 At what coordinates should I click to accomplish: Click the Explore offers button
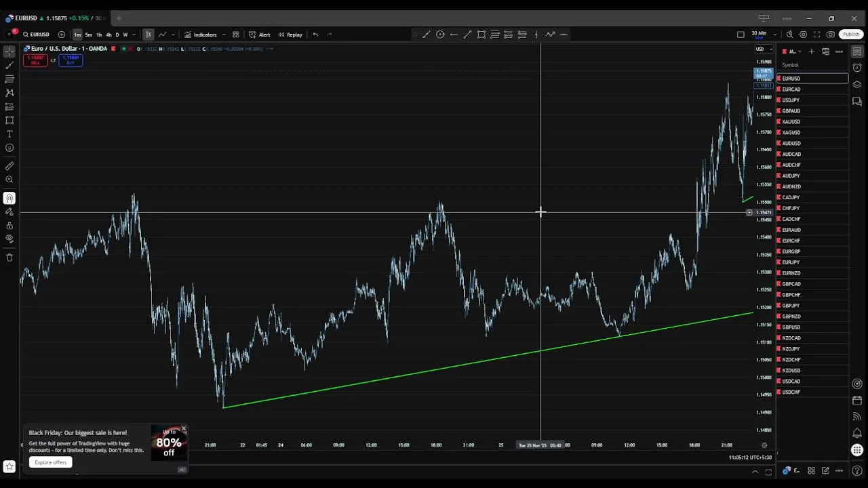pyautogui.click(x=51, y=462)
